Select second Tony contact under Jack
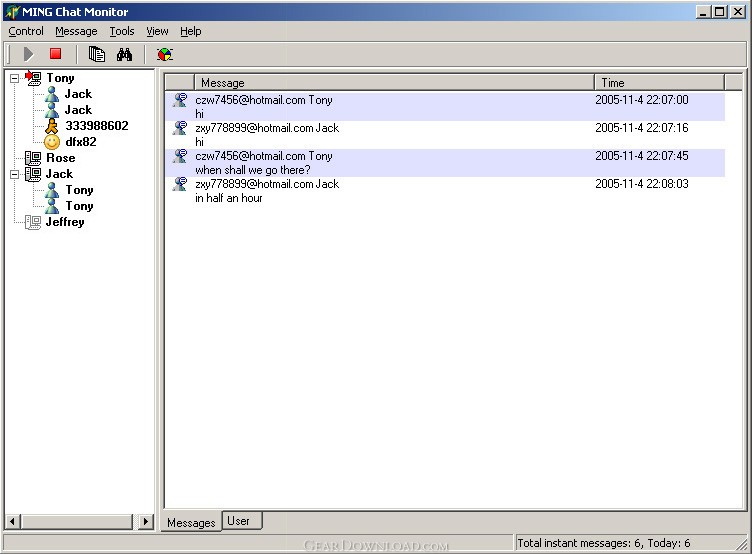The image size is (752, 554). pyautogui.click(x=79, y=206)
